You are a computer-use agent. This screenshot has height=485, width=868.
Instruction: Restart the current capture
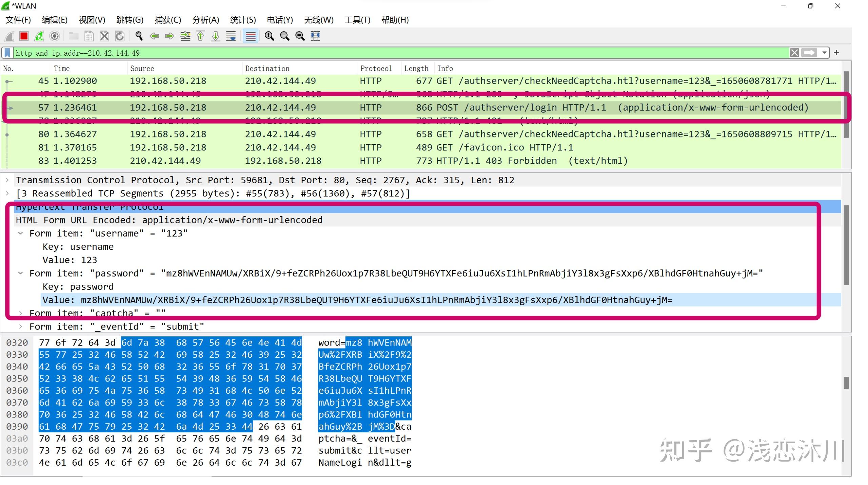(39, 36)
